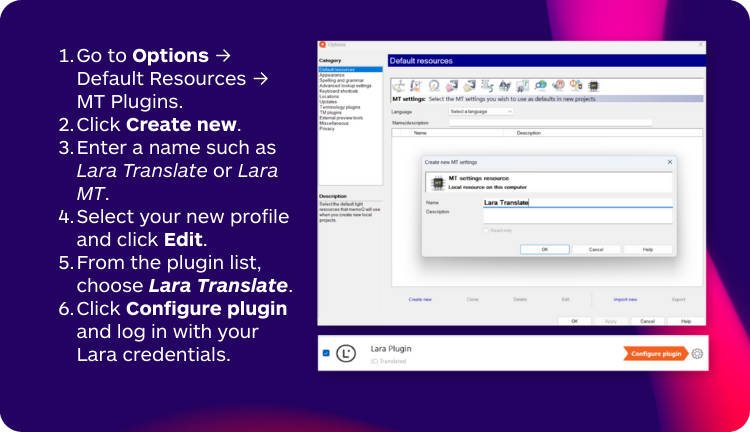Click the MT chip icon in Create dialog
The height and width of the screenshot is (432, 750).
[437, 183]
